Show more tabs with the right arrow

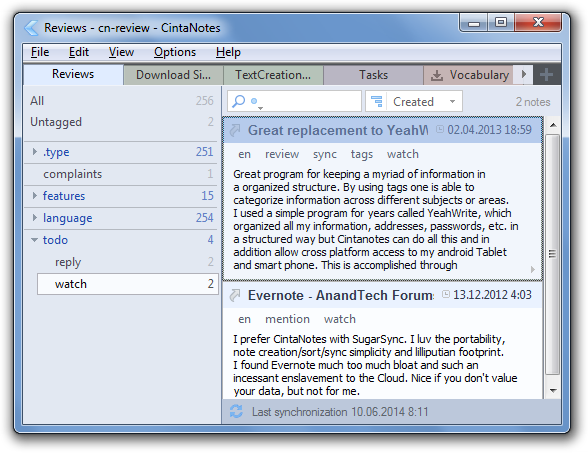[x=524, y=74]
